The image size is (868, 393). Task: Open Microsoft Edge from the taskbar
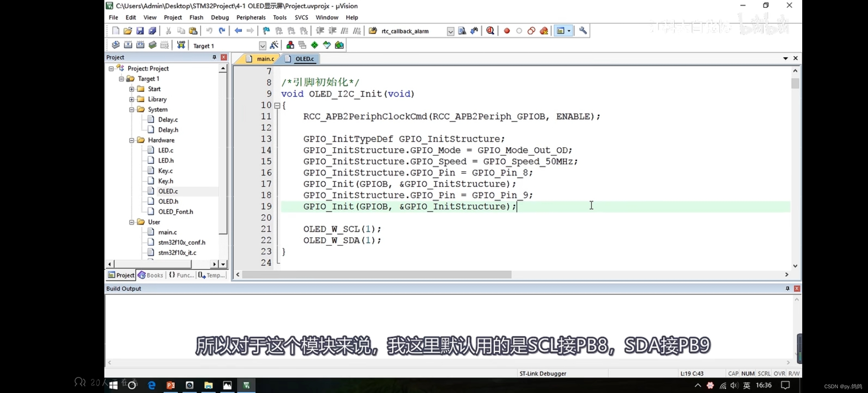(x=152, y=385)
